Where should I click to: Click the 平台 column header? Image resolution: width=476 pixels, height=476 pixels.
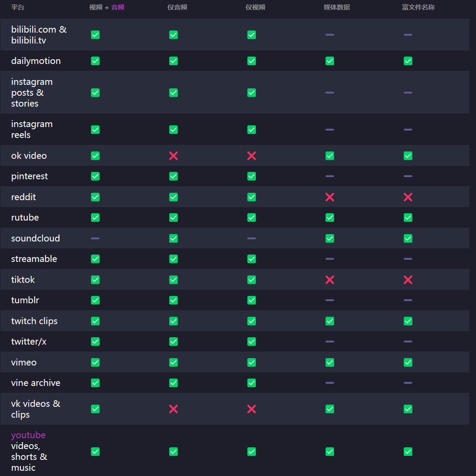(x=18, y=7)
